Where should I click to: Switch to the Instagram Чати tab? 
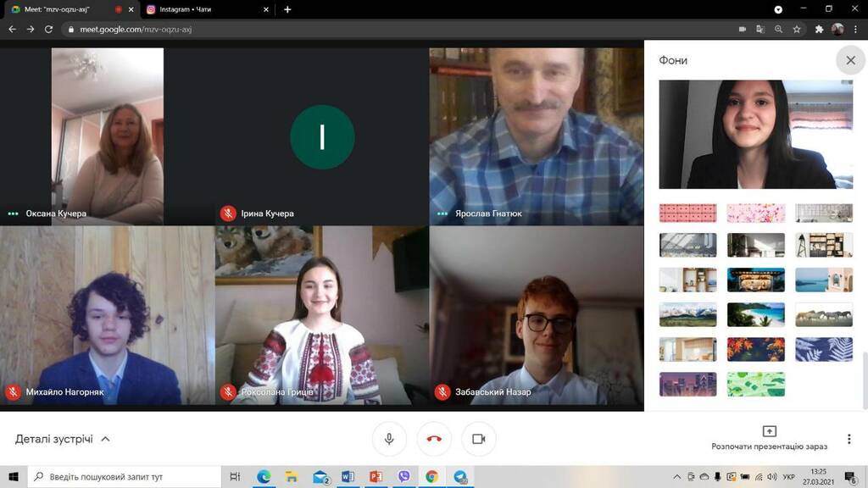point(203,9)
